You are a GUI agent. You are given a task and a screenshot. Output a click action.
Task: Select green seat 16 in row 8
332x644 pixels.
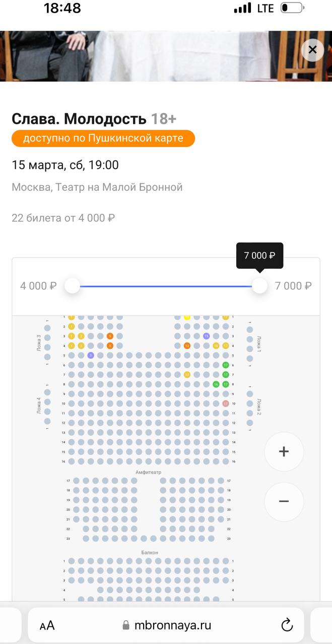[x=216, y=384]
